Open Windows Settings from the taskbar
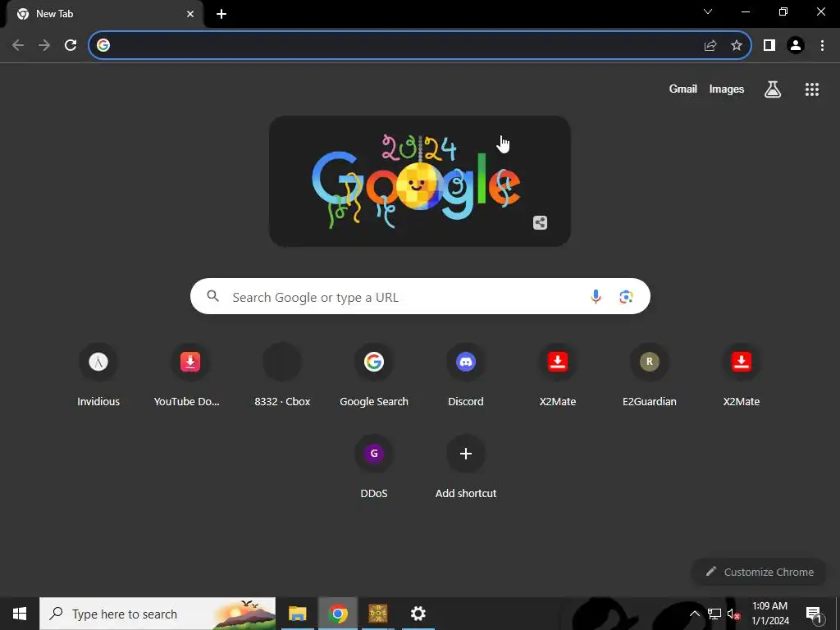This screenshot has width=840, height=630. click(418, 614)
